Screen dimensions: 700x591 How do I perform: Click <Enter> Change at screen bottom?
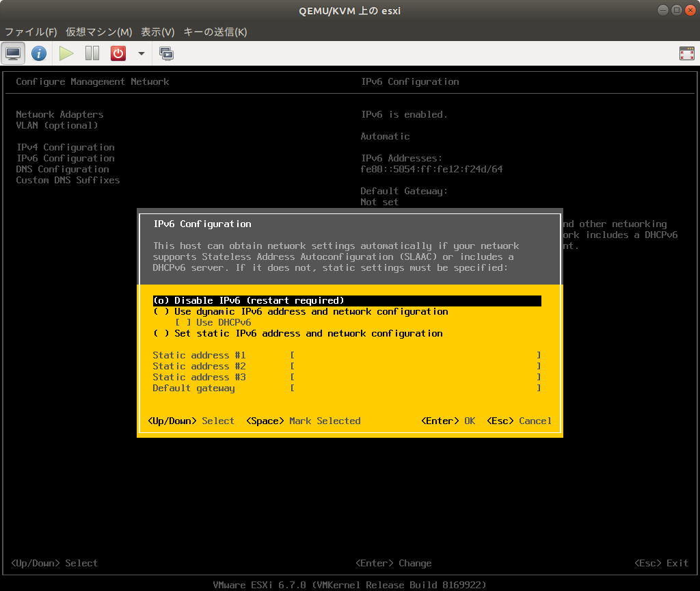point(393,564)
